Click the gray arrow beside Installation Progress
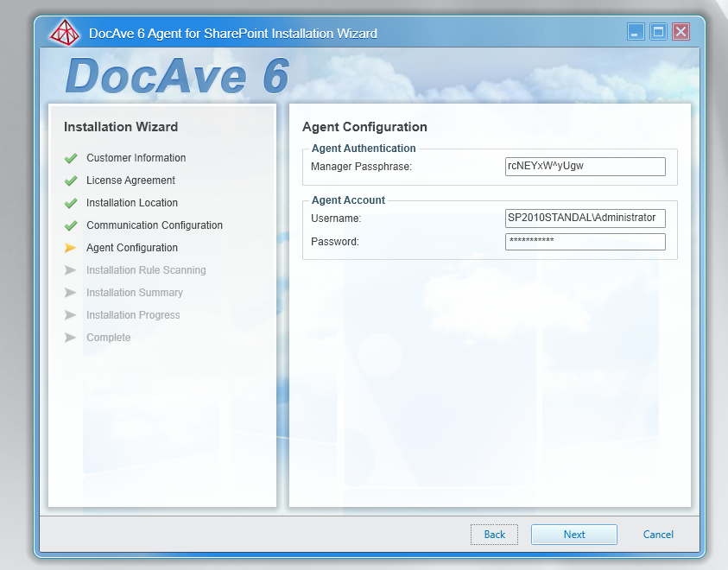The height and width of the screenshot is (570, 728). [x=72, y=315]
